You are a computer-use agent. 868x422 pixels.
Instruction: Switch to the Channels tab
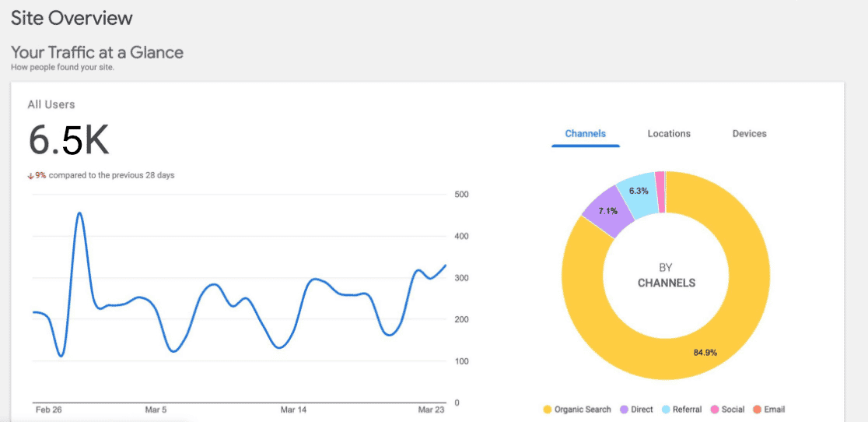pyautogui.click(x=585, y=133)
